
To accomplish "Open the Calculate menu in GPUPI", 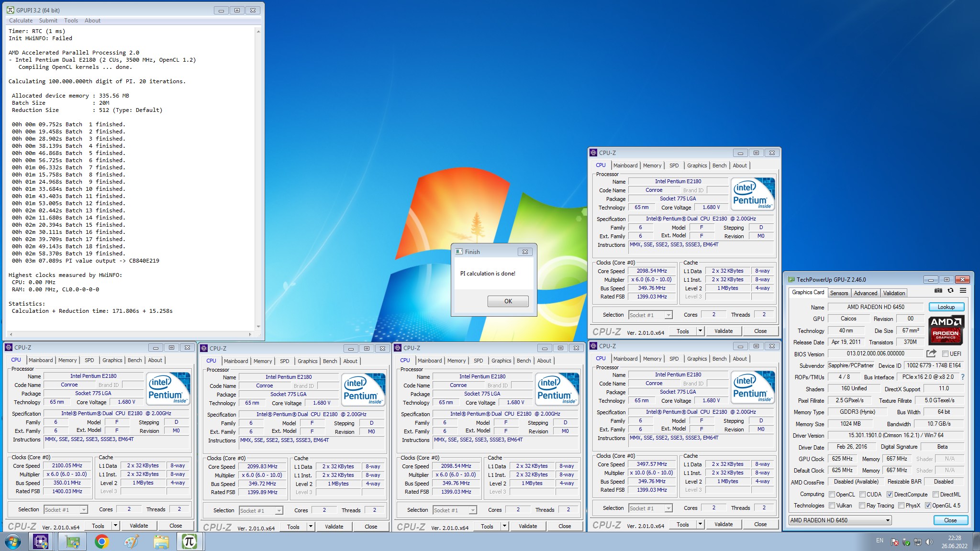I will point(21,21).
